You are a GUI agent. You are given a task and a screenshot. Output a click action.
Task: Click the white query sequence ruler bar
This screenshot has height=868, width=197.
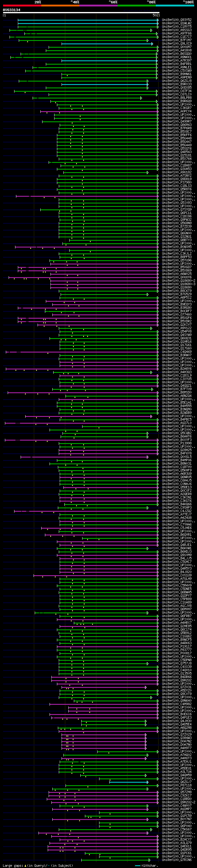[81, 12]
